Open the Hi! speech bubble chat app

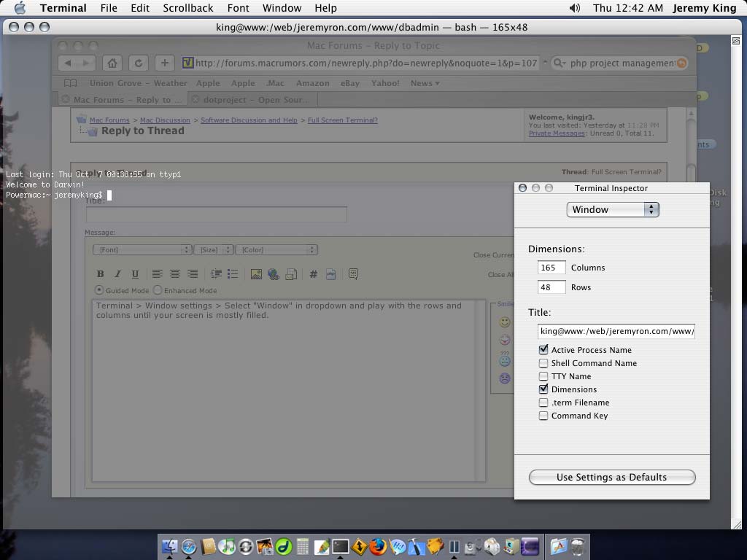[x=398, y=546]
